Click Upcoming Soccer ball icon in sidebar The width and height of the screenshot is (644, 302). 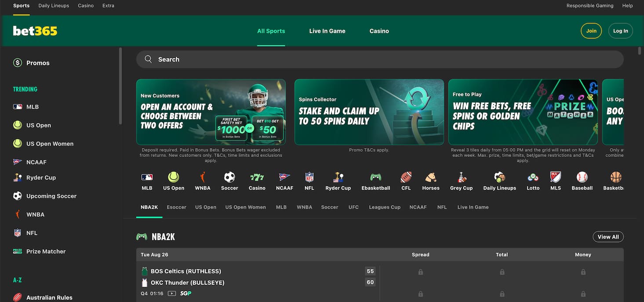point(18,196)
